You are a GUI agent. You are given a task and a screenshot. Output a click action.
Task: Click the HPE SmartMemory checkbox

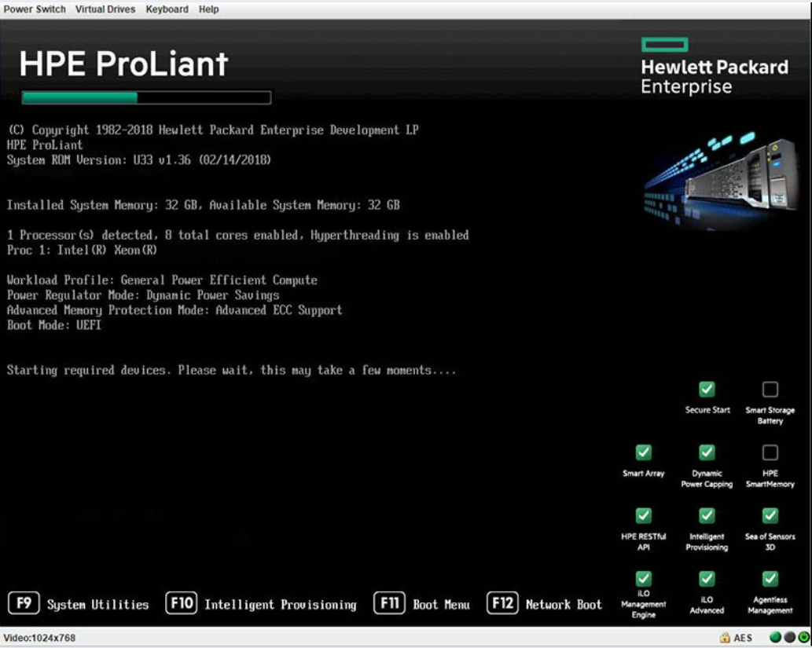pos(770,452)
